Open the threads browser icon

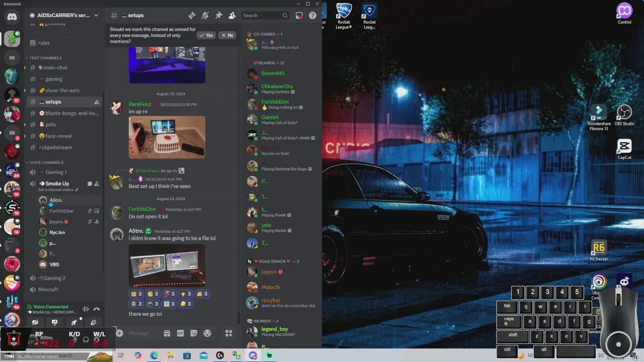[x=191, y=15]
